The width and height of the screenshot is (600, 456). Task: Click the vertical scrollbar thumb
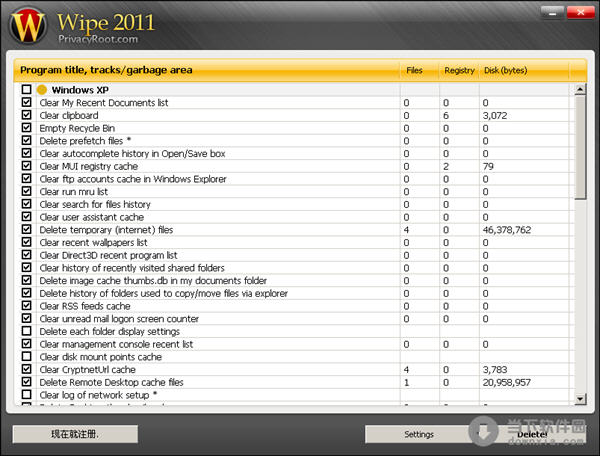580,147
